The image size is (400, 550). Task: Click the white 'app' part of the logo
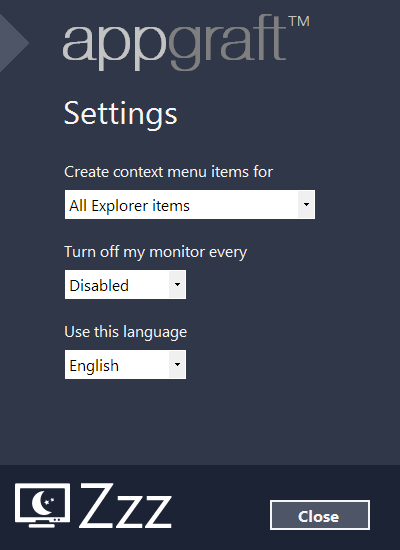[x=115, y=48]
